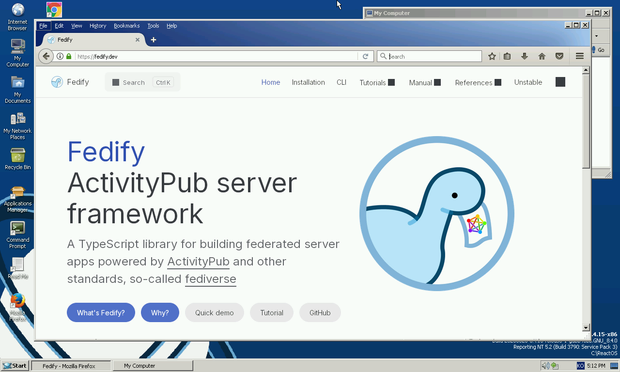Screen dimensions: 620x372
Task: Open the Edit menu
Action: pos(59,26)
